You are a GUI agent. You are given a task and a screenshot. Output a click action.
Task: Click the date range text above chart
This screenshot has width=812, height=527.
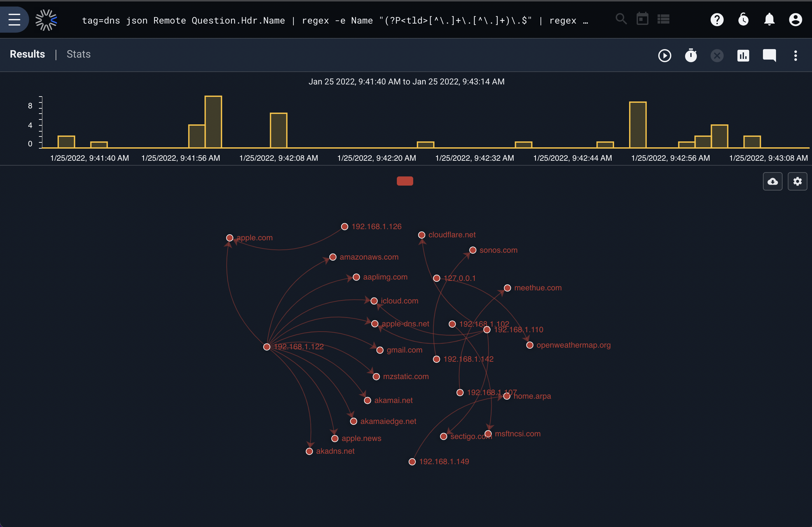point(406,82)
